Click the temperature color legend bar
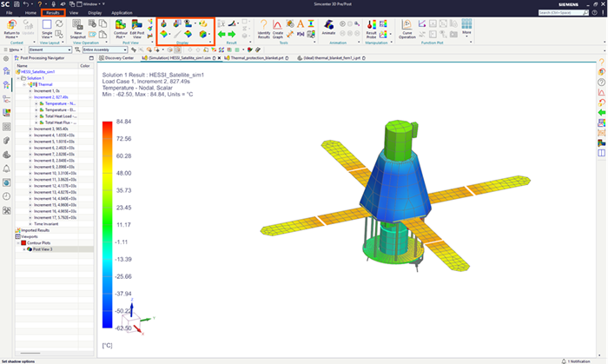This screenshot has width=608, height=364. click(x=108, y=225)
